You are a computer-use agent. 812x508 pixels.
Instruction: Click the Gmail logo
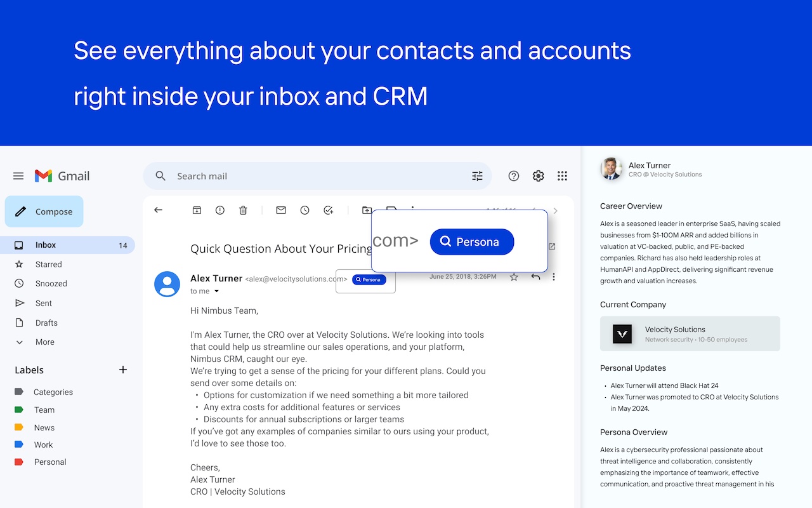click(x=62, y=176)
